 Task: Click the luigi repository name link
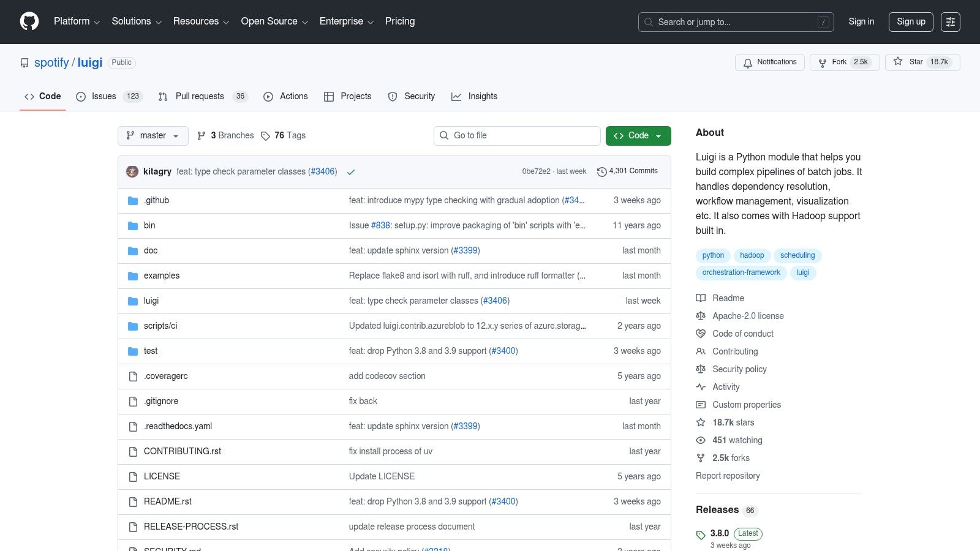[x=90, y=62]
